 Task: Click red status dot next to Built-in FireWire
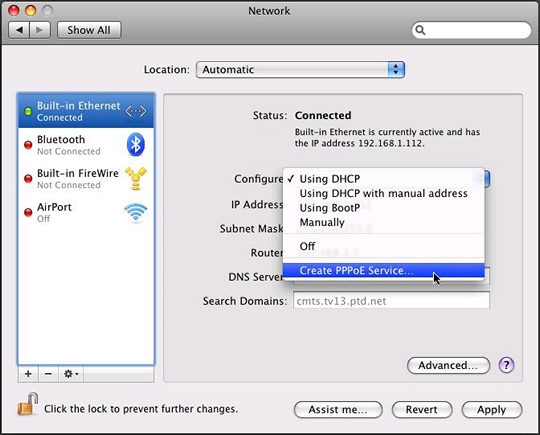pyautogui.click(x=28, y=179)
